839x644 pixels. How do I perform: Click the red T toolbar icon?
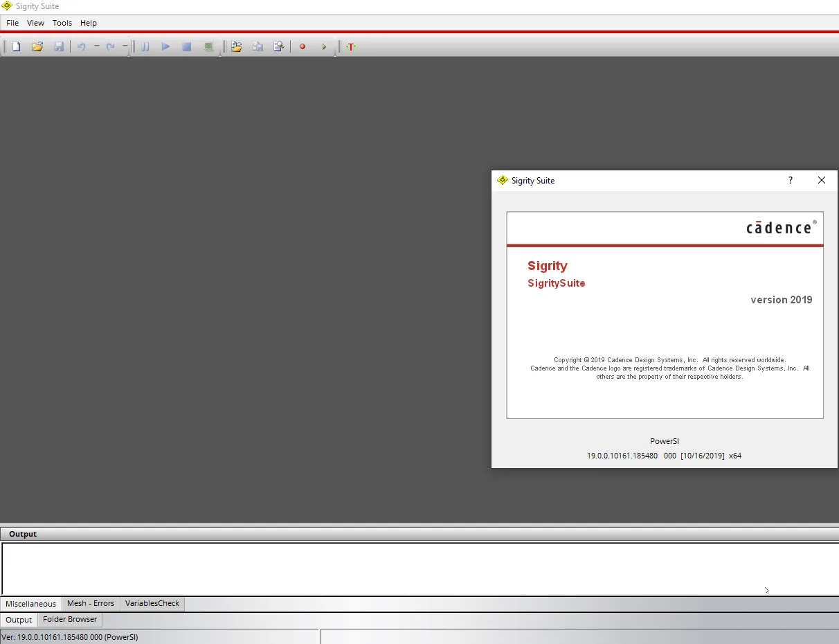(x=351, y=46)
